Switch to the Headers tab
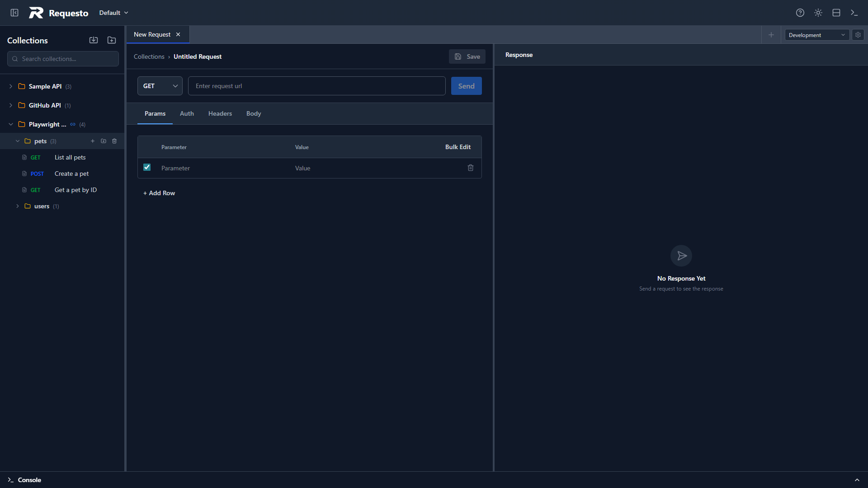The height and width of the screenshot is (488, 868). pyautogui.click(x=220, y=113)
